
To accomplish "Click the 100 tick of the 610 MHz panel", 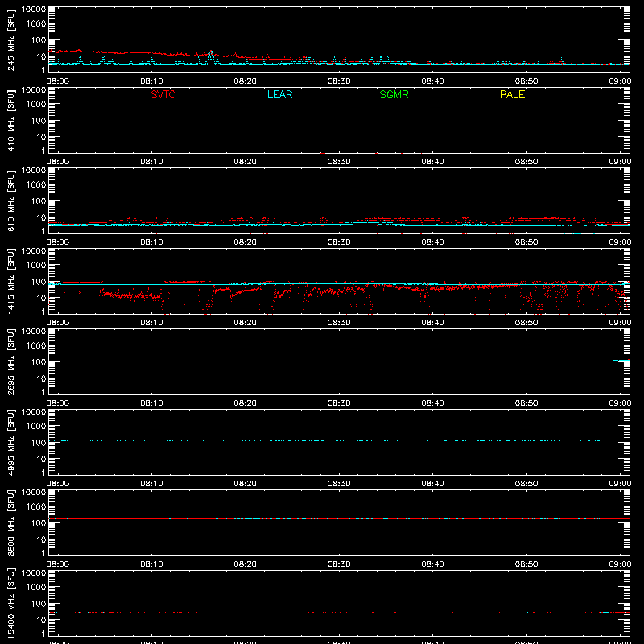I will click(39, 201).
